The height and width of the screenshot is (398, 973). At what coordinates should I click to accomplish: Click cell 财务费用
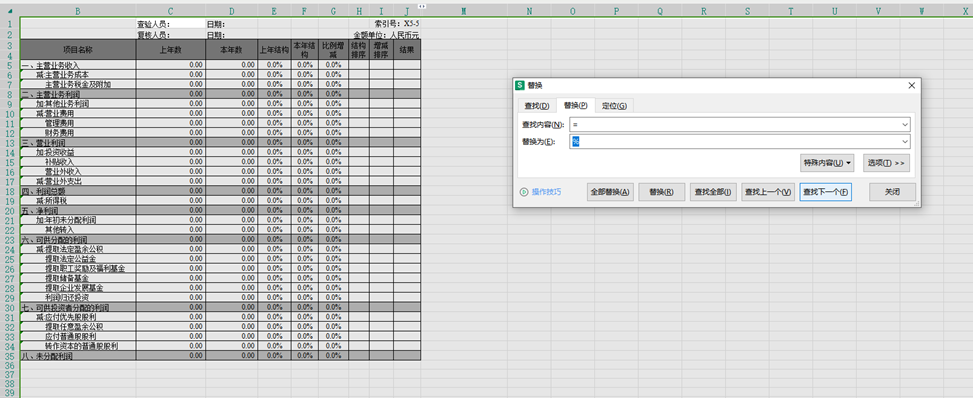(x=78, y=133)
